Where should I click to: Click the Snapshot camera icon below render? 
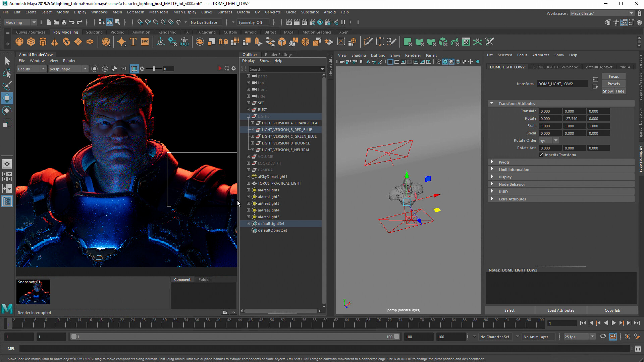coord(225,312)
